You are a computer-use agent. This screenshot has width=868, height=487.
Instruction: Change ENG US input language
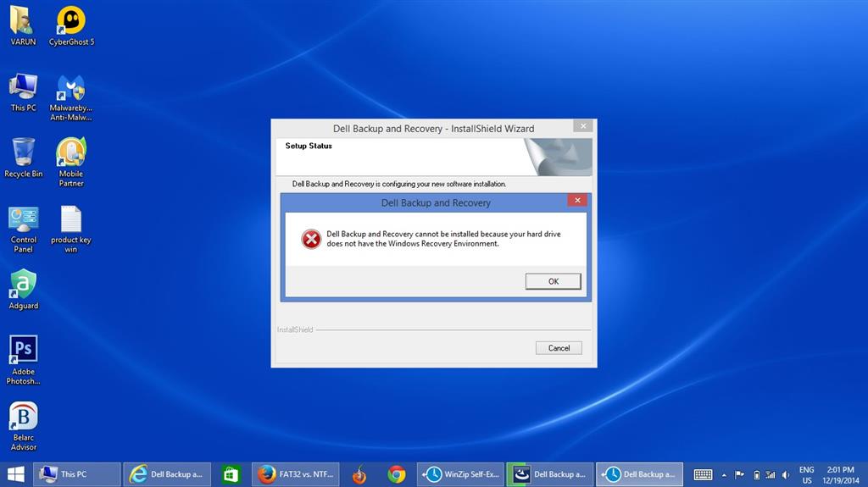coord(807,475)
